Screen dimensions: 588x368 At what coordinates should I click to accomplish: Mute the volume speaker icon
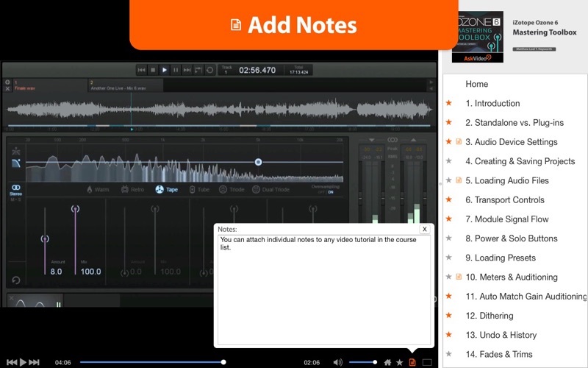coord(338,362)
